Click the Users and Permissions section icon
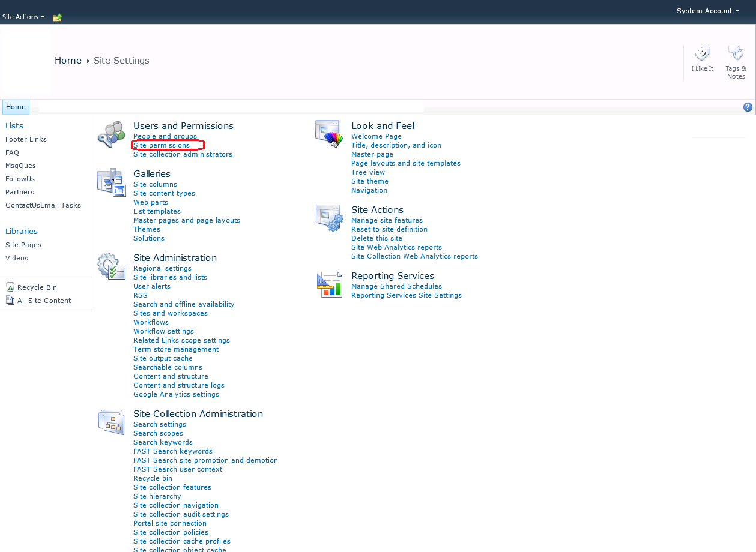Screen dimensions: 756x552 click(x=111, y=133)
